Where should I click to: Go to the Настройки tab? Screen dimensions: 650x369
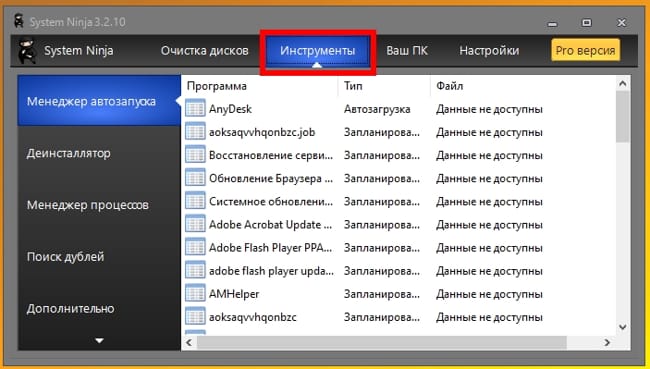[489, 51]
